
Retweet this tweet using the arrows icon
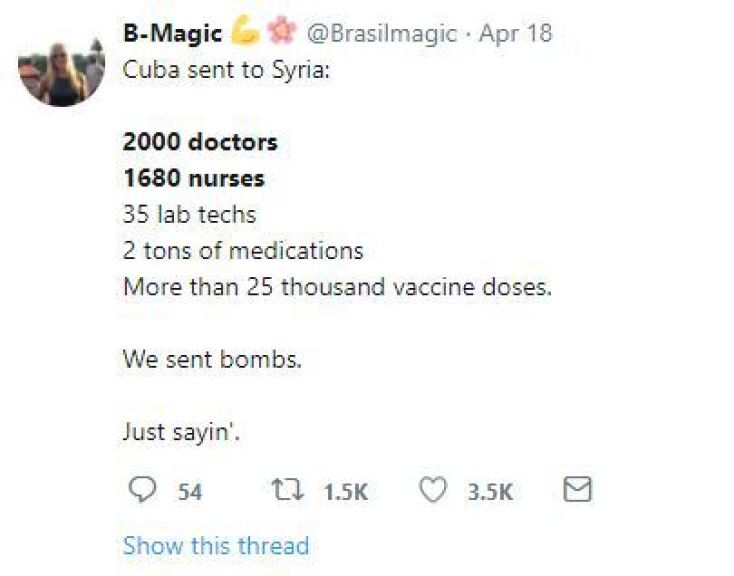[285, 490]
